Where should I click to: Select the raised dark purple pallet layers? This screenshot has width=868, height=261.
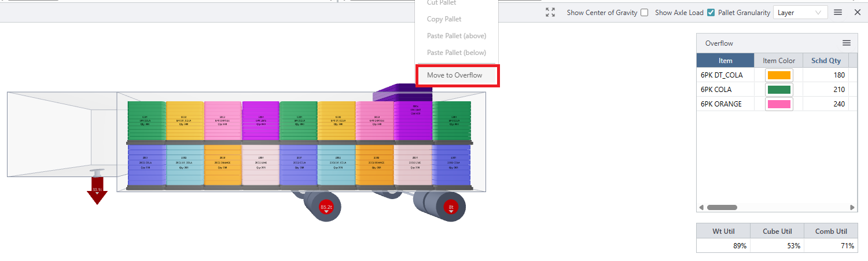402,92
